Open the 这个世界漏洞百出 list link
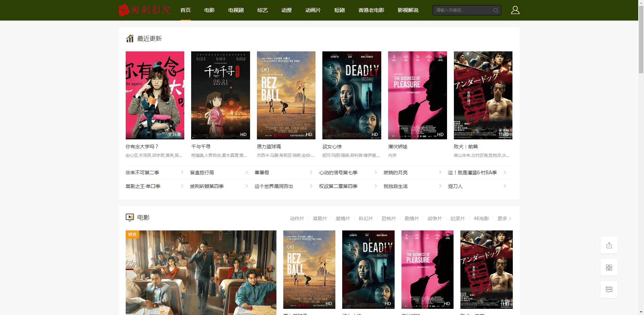 (274, 186)
